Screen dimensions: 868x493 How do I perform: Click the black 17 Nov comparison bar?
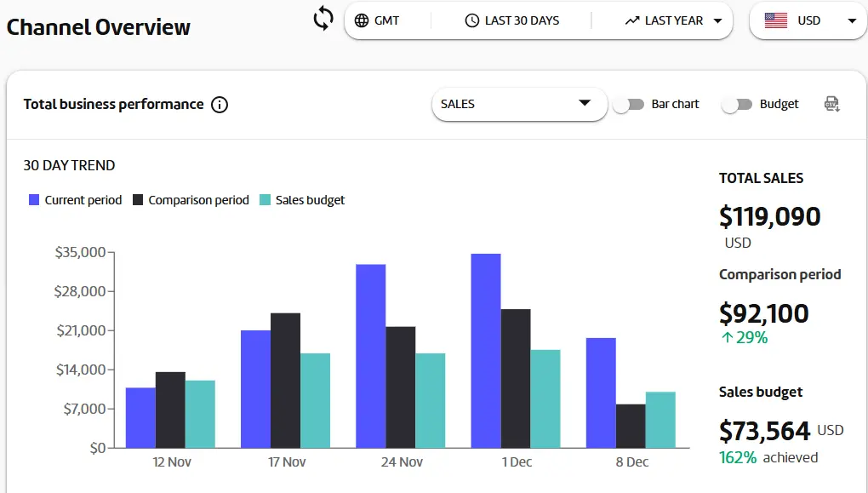[286, 381]
